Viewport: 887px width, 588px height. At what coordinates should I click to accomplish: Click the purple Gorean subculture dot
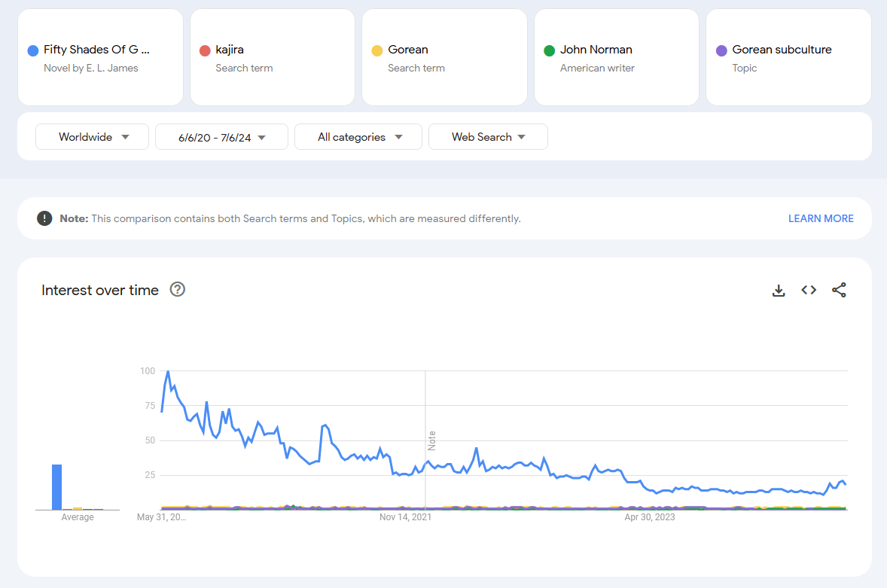point(721,50)
